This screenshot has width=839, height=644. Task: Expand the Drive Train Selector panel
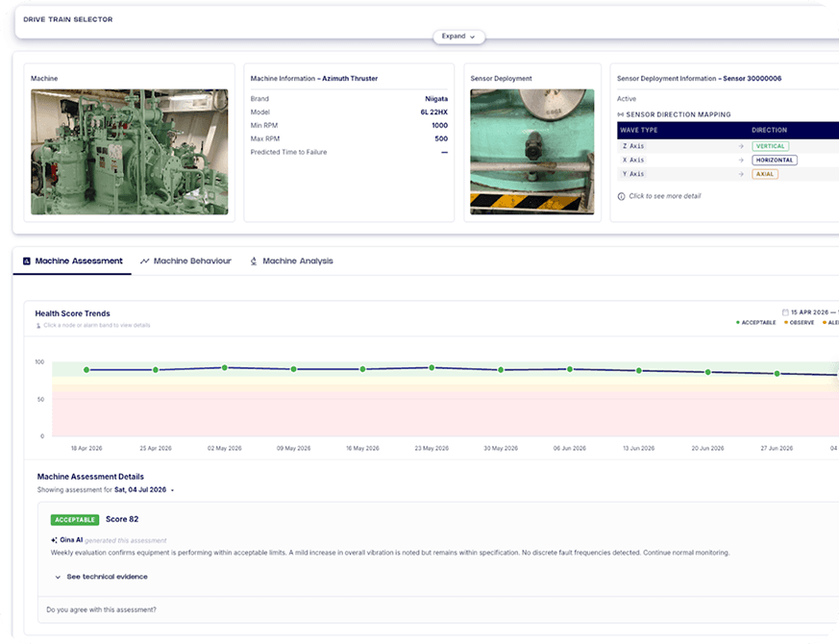pyautogui.click(x=458, y=37)
